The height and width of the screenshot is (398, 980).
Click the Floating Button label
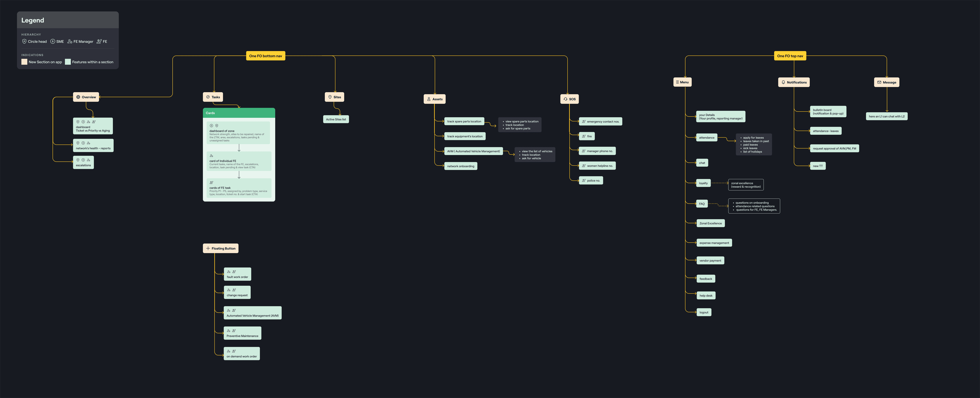[x=224, y=249]
